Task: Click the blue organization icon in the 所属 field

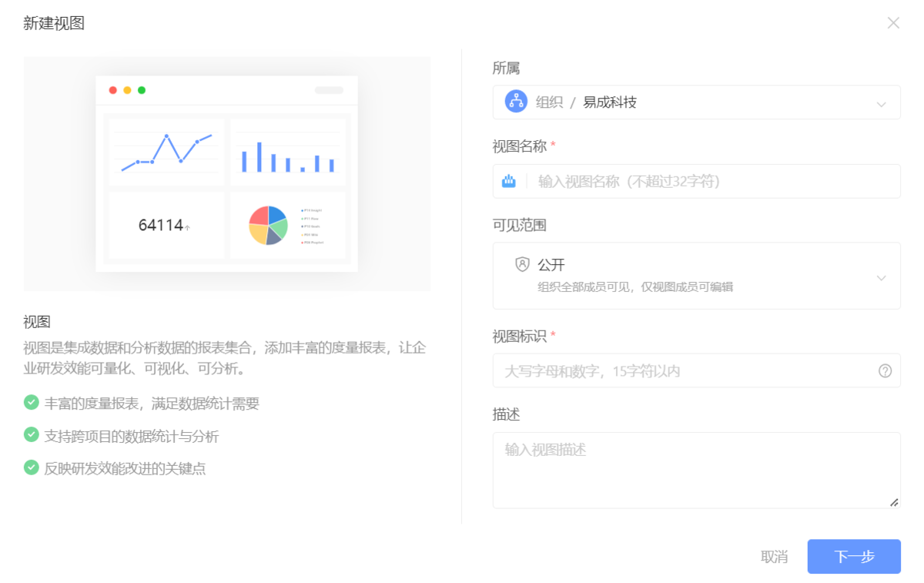Action: 516,102
